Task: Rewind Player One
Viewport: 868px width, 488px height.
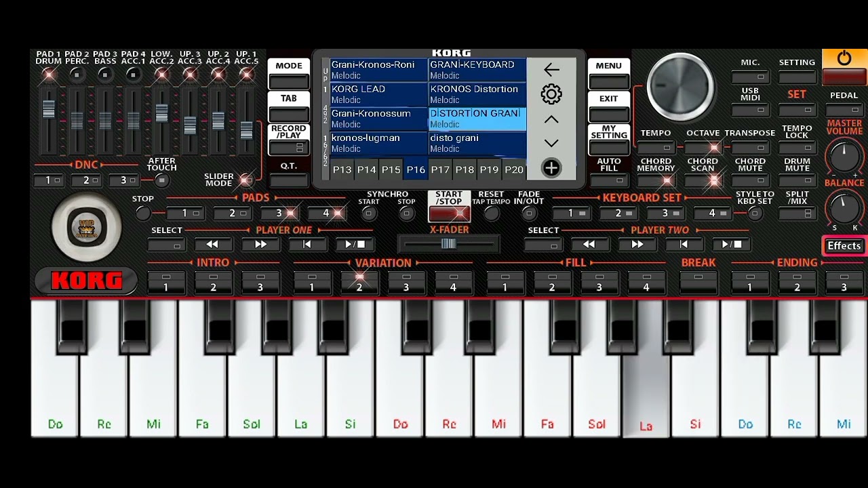Action: [212, 245]
